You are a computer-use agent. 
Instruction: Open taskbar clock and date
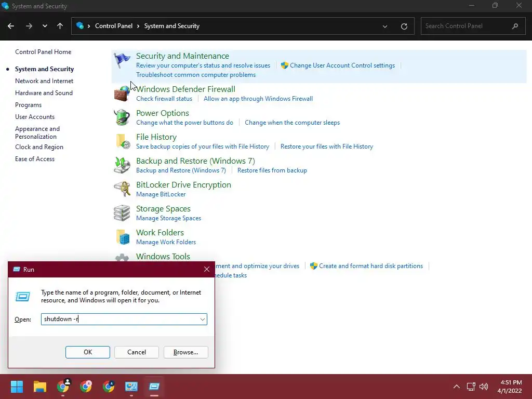click(x=510, y=387)
